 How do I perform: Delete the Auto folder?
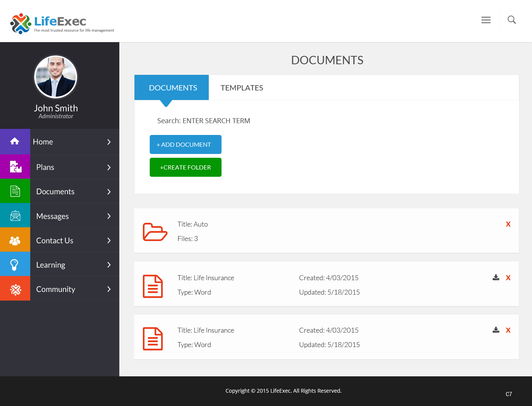508,224
